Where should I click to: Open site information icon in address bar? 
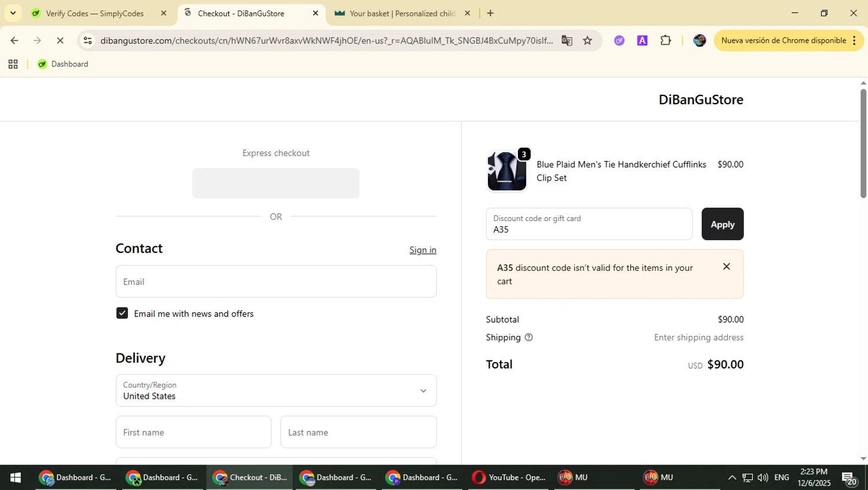click(88, 40)
